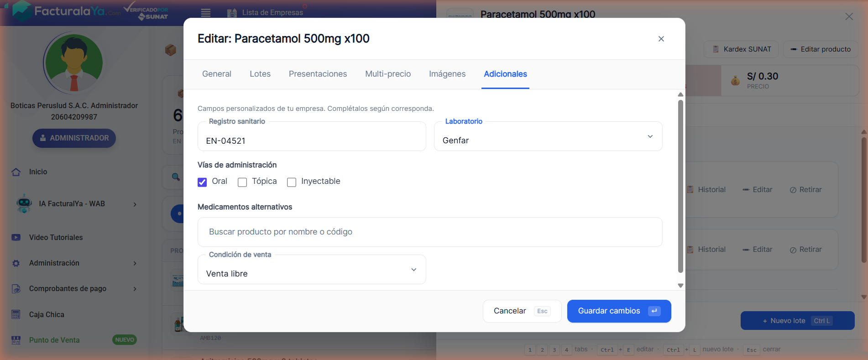This screenshot has height=360, width=868.
Task: Open the Presentaciones tab
Action: click(318, 74)
